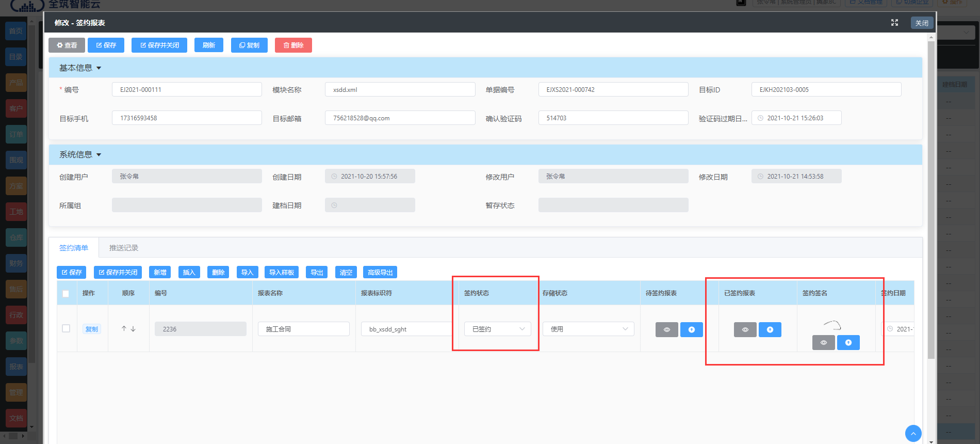Tick the checkbox for row 2236

pyautogui.click(x=66, y=328)
